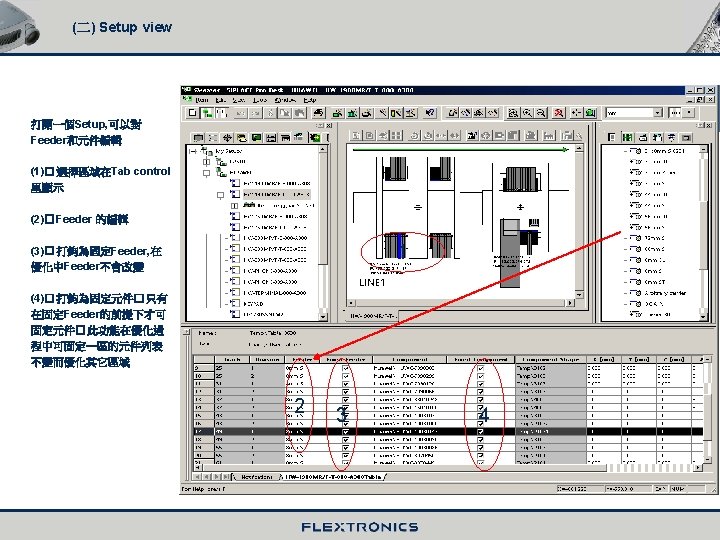This screenshot has height=540, width=720.
Task: Open the wide combo box dropdown in main toolbar
Action: point(658,112)
